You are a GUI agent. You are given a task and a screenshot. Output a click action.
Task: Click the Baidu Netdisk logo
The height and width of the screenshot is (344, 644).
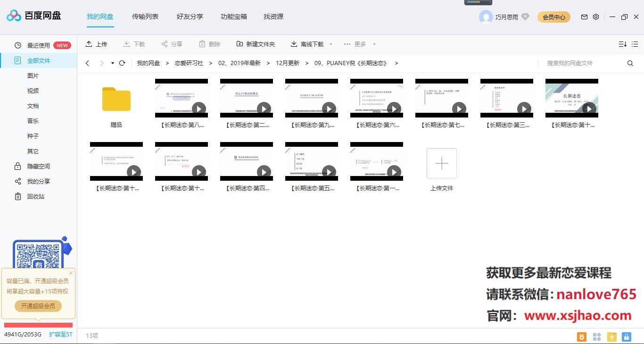pos(34,16)
